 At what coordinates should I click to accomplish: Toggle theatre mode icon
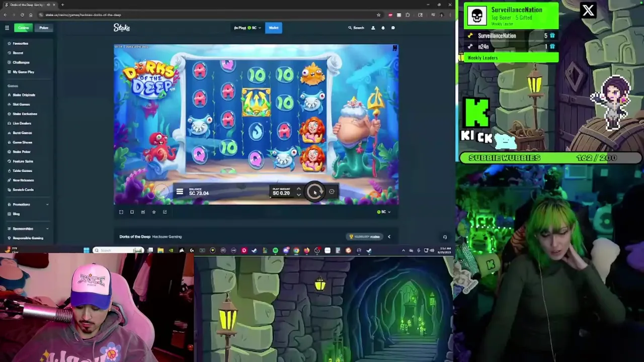tap(132, 212)
